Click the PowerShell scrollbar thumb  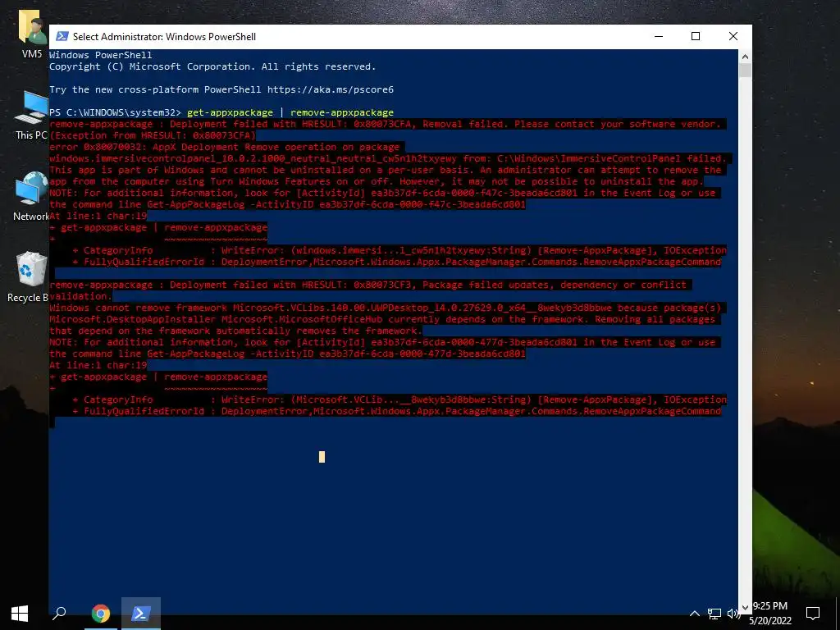click(745, 71)
